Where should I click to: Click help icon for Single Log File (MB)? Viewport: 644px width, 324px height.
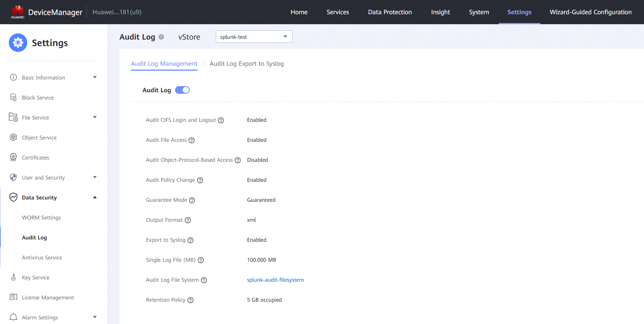pyautogui.click(x=201, y=260)
